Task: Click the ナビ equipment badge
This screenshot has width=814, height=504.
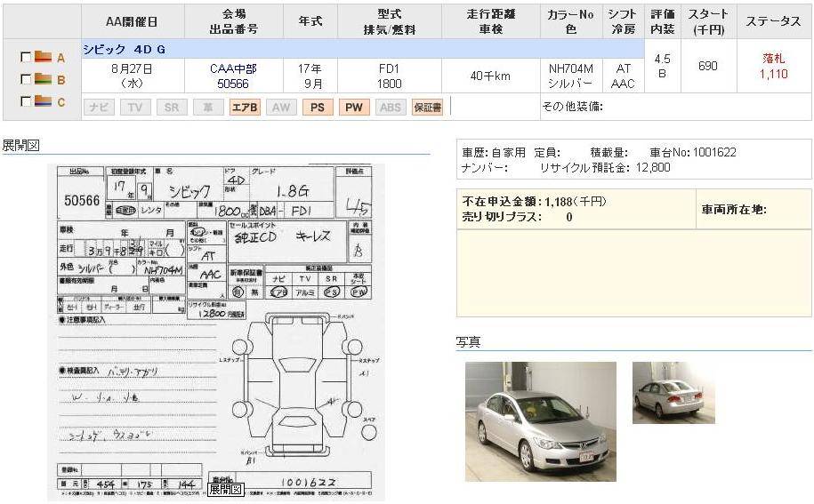Action: point(99,108)
